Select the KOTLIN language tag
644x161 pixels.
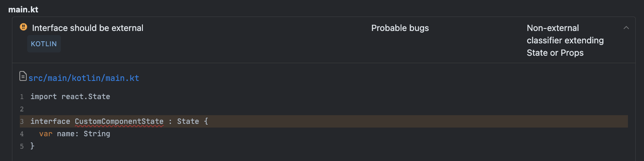[44, 44]
